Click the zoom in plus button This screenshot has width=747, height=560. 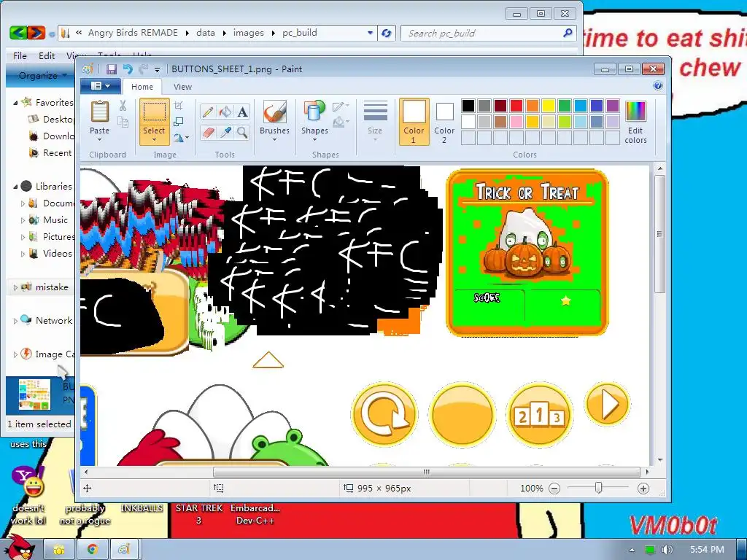point(643,489)
